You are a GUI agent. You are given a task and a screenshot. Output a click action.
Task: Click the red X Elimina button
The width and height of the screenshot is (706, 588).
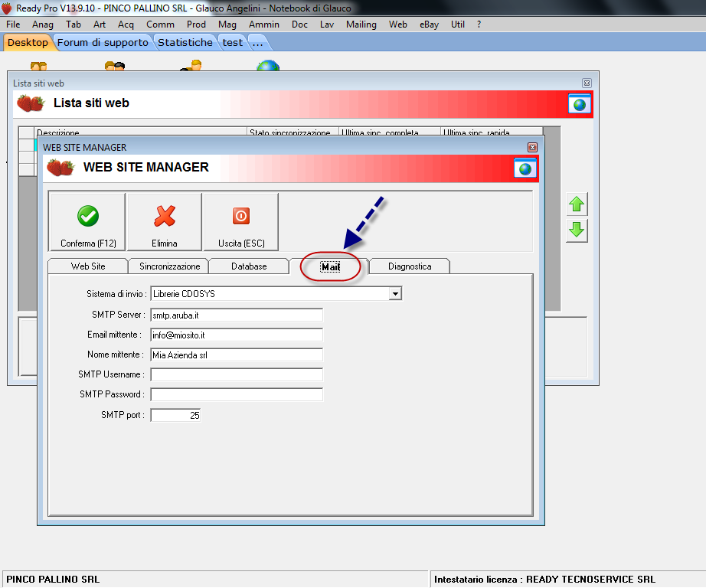pos(165,222)
